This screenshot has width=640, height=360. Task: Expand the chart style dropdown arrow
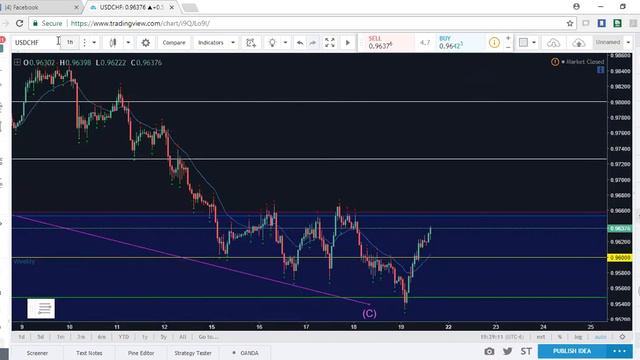128,42
